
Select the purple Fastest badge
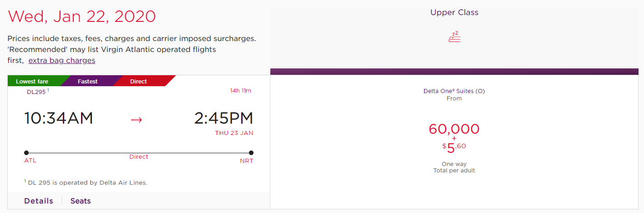point(87,82)
